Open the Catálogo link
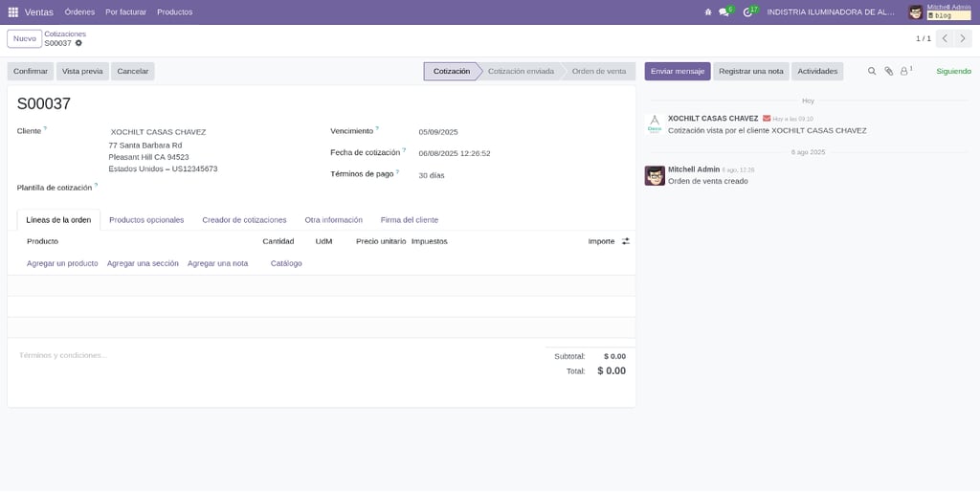Image resolution: width=980 pixels, height=492 pixels. (286, 264)
